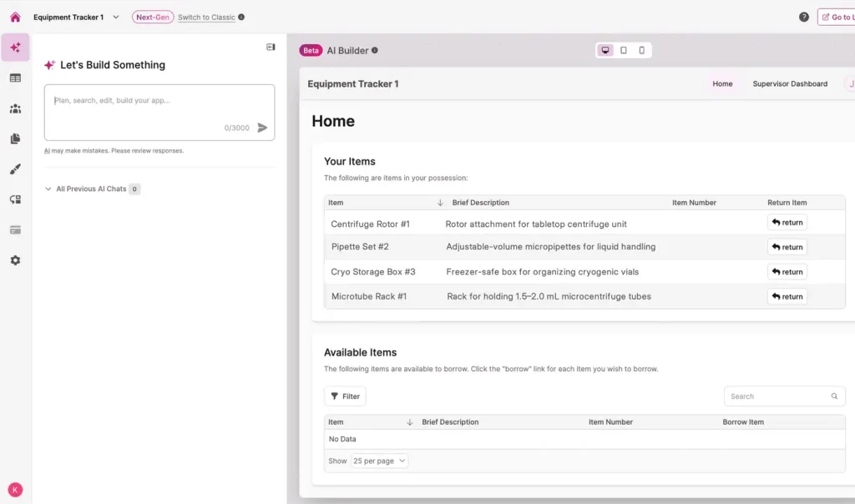Click the help question mark icon
855x504 pixels.
point(804,17)
